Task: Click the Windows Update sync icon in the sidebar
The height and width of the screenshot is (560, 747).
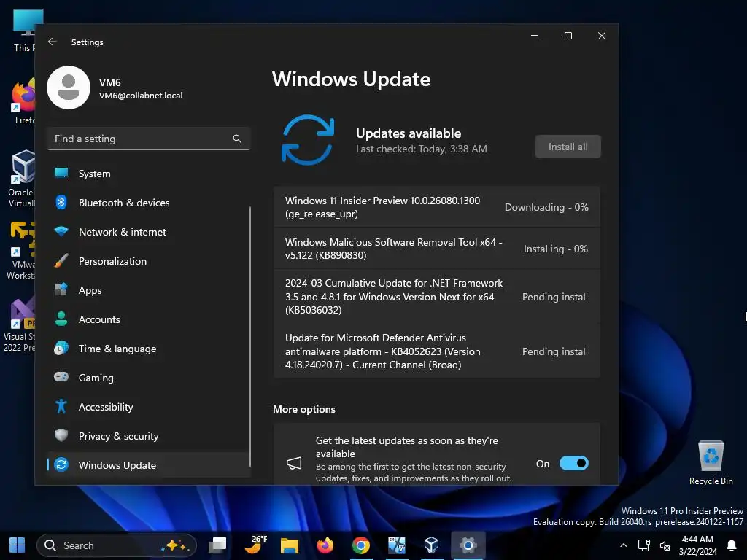Action: click(61, 464)
